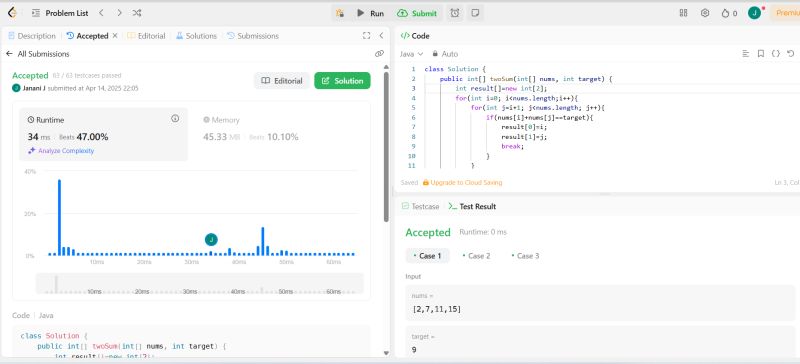800x364 pixels.
Task: Open the Java language dropdown
Action: click(x=411, y=54)
